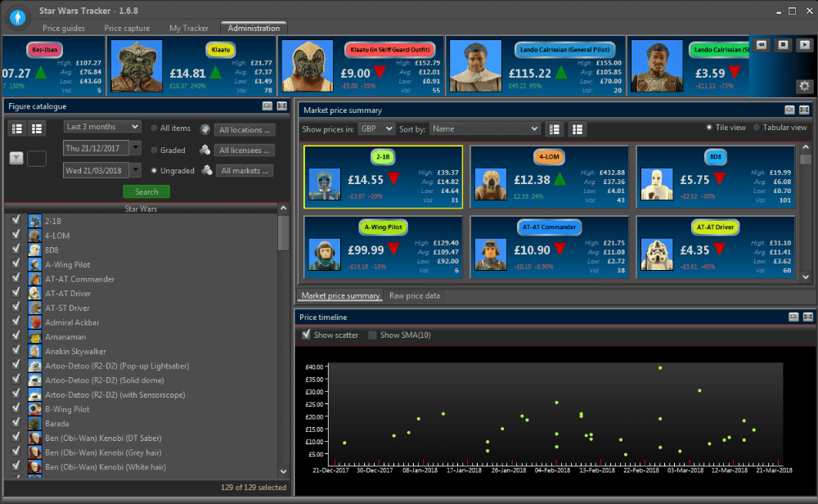
Task: Open ticker settings gear icon
Action: [x=804, y=86]
